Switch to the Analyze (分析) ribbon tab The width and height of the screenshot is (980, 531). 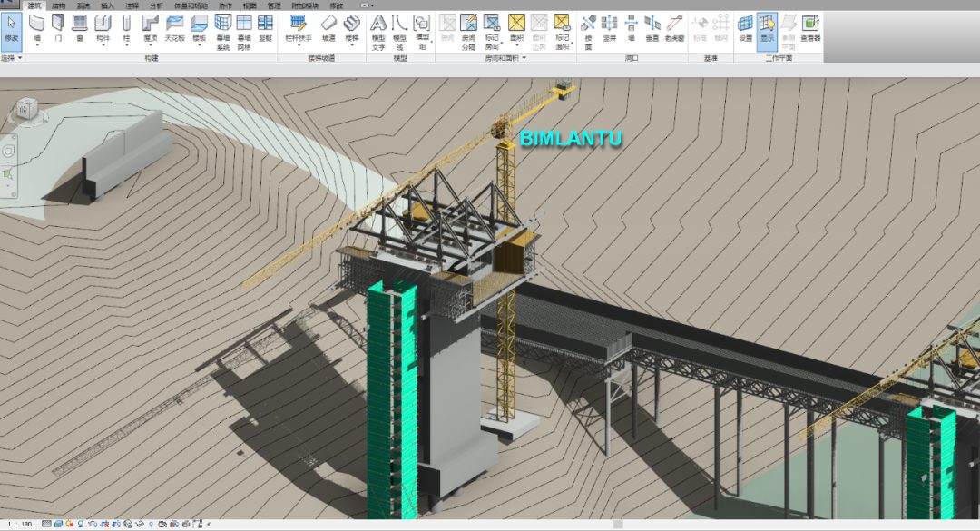157,5
